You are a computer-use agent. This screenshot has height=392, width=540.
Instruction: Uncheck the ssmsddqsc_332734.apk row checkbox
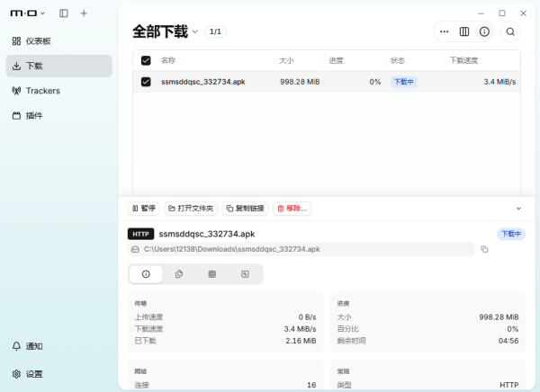(146, 82)
